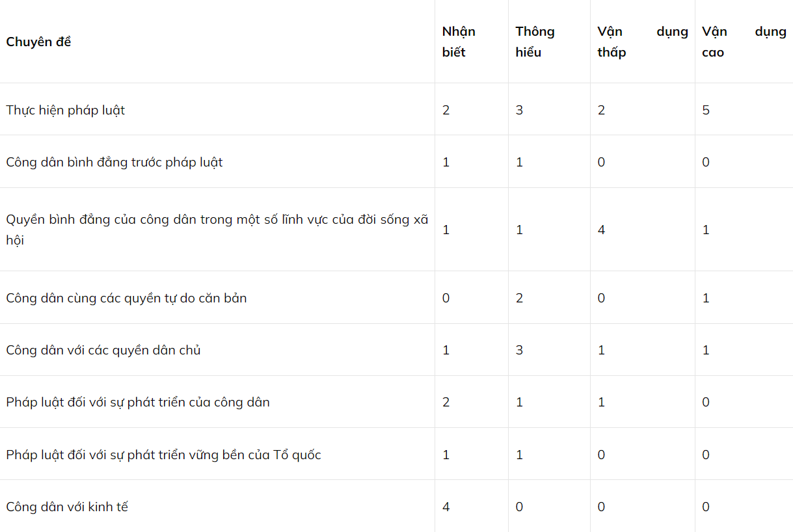Click the "Vận dụng cao" column header
Screen dimensions: 793x532
pos(744,42)
